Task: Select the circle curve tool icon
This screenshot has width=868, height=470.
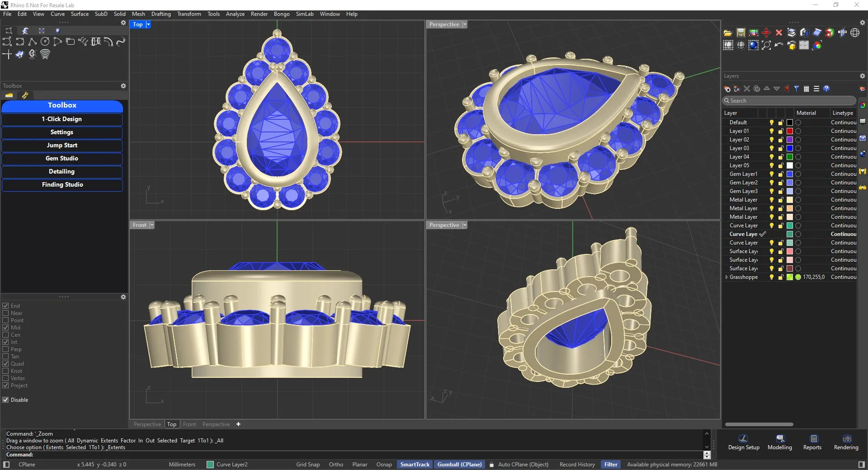Action: [45, 42]
